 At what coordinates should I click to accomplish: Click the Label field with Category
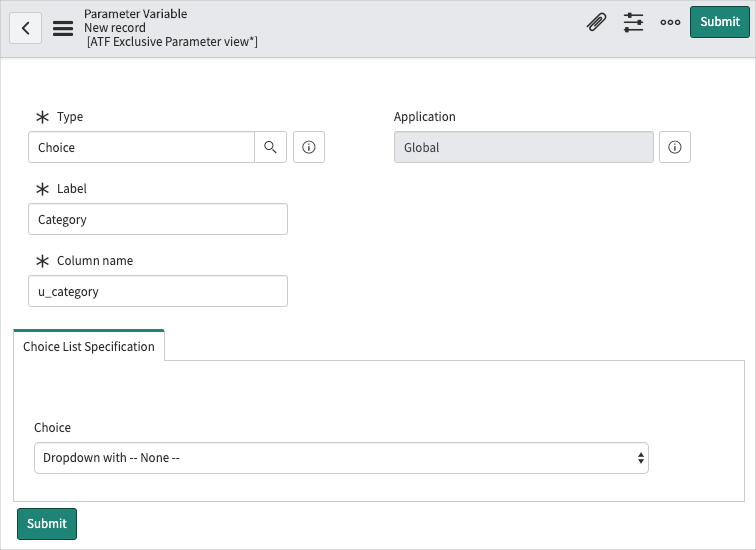point(158,219)
